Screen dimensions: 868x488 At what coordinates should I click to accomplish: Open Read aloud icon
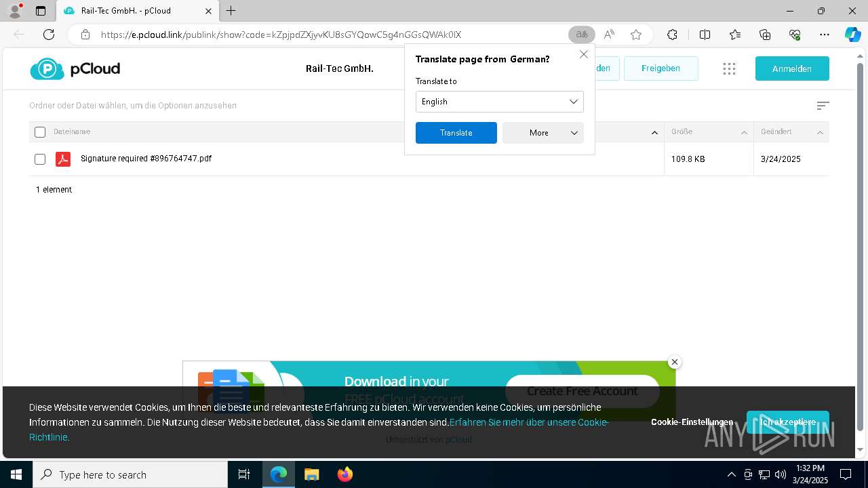pyautogui.click(x=609, y=35)
